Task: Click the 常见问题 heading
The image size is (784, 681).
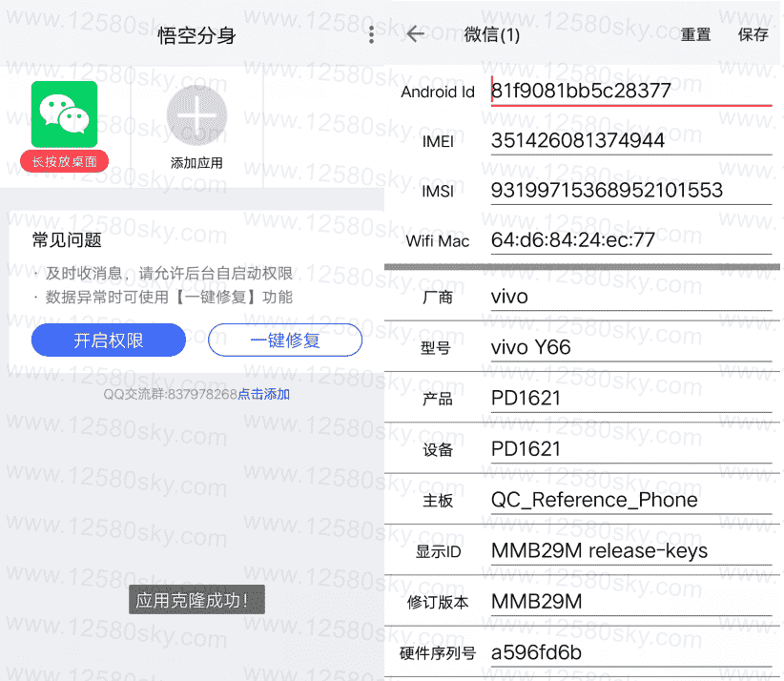Action: (x=67, y=240)
